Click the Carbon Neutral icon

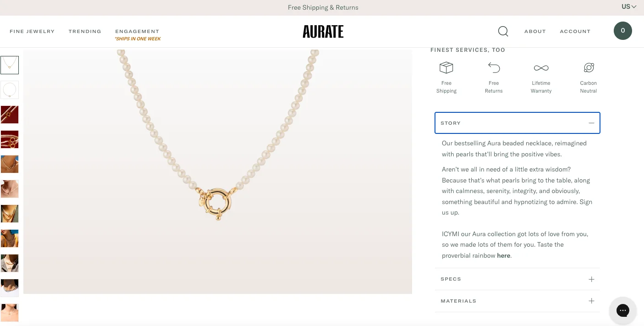[589, 67]
